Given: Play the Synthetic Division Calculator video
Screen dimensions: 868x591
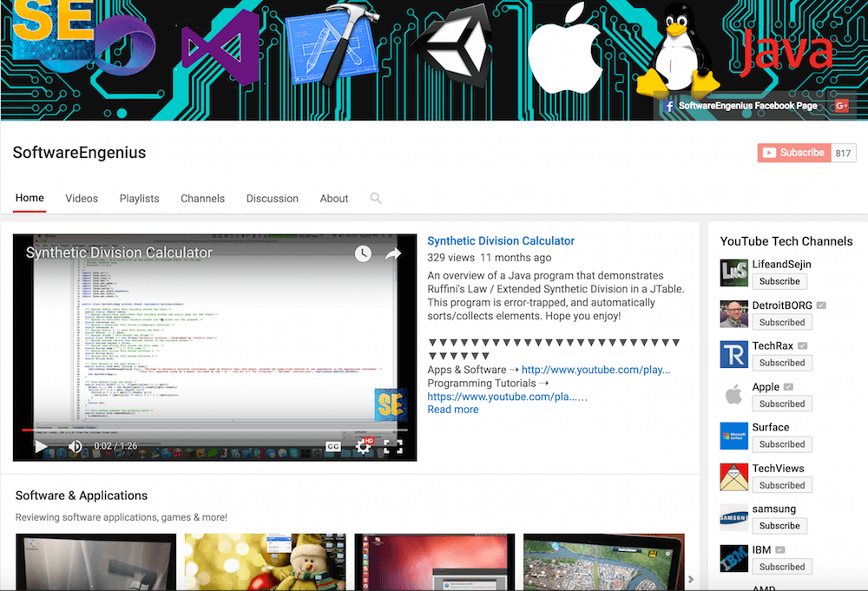Looking at the screenshot, I should pyautogui.click(x=41, y=446).
